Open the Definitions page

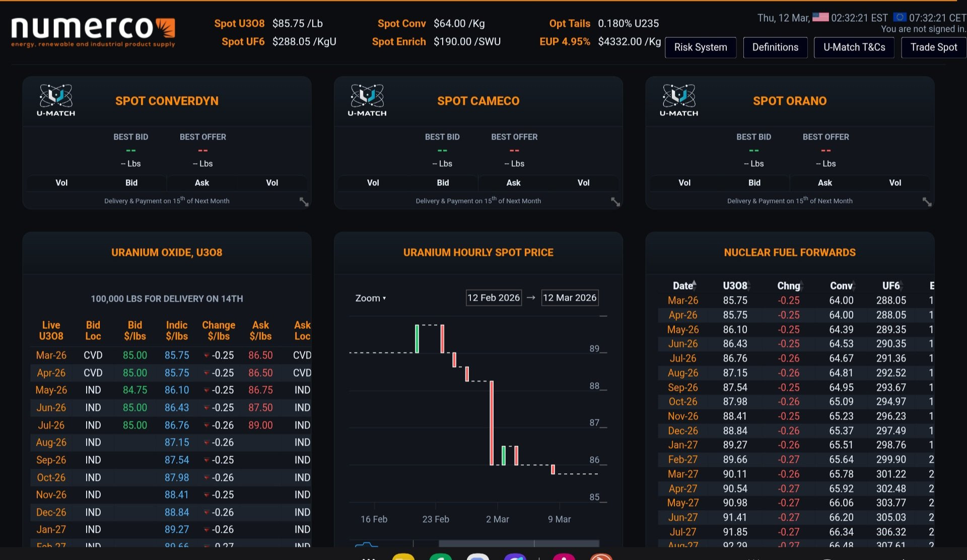775,47
